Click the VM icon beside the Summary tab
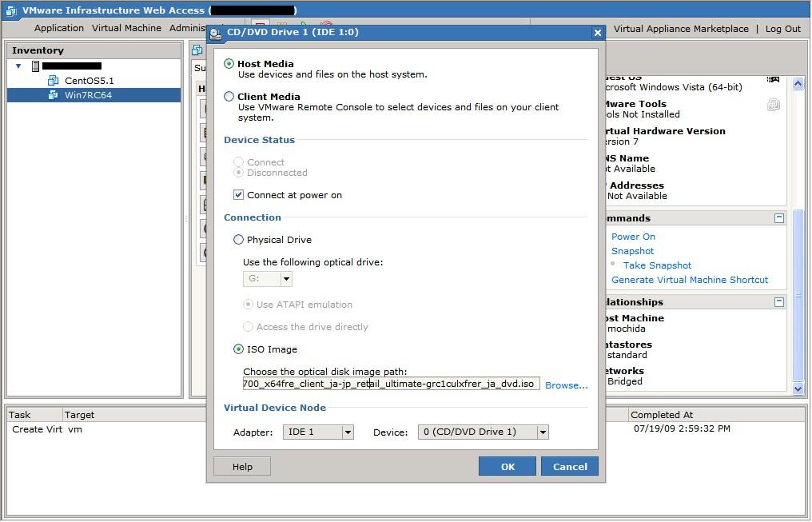Viewport: 812px width, 522px height. [x=197, y=50]
